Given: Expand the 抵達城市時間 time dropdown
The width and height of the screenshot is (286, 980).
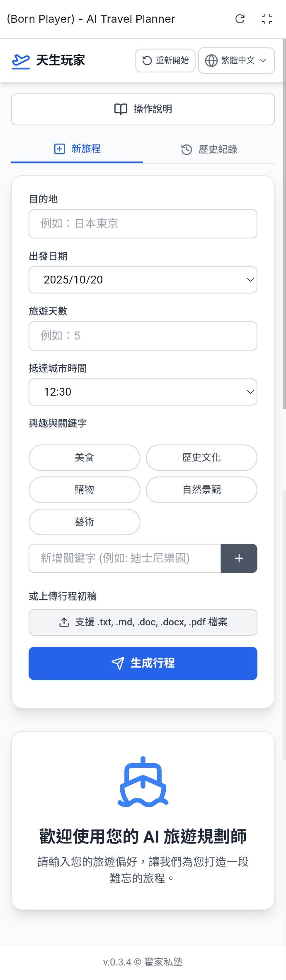Looking at the screenshot, I should (143, 392).
